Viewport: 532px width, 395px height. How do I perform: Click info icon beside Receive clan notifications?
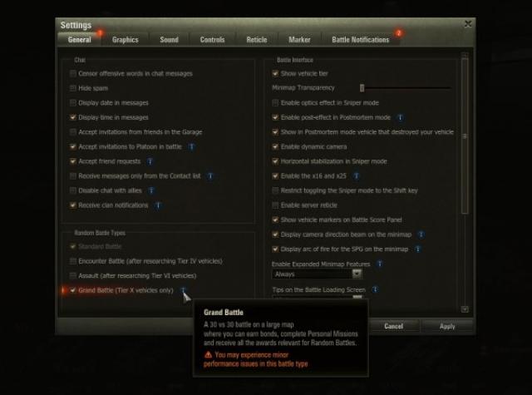click(x=158, y=205)
